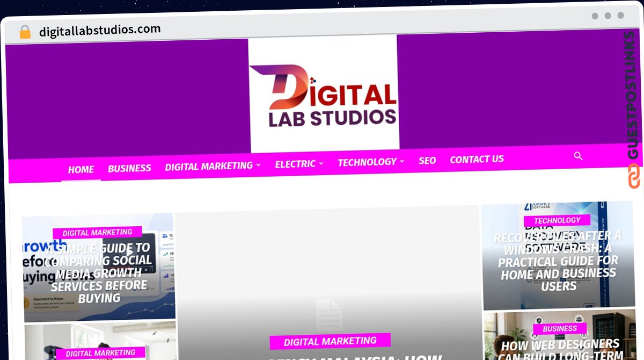Click the search magnifier icon in navbar
The height and width of the screenshot is (360, 644).
(578, 156)
